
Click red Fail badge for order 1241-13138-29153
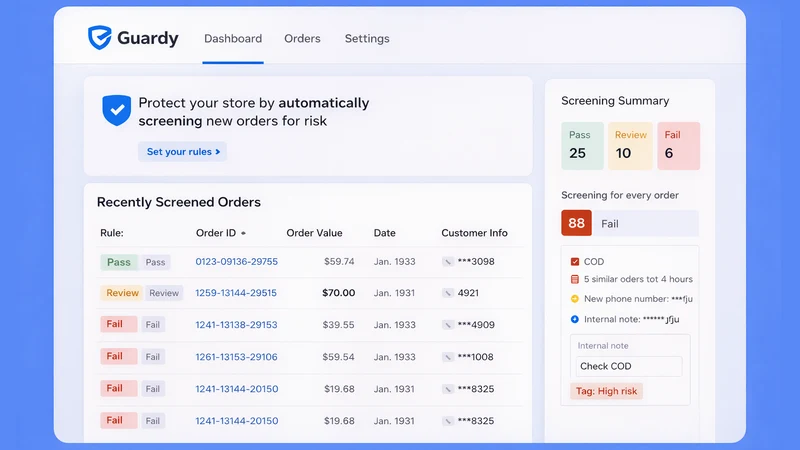click(x=119, y=324)
